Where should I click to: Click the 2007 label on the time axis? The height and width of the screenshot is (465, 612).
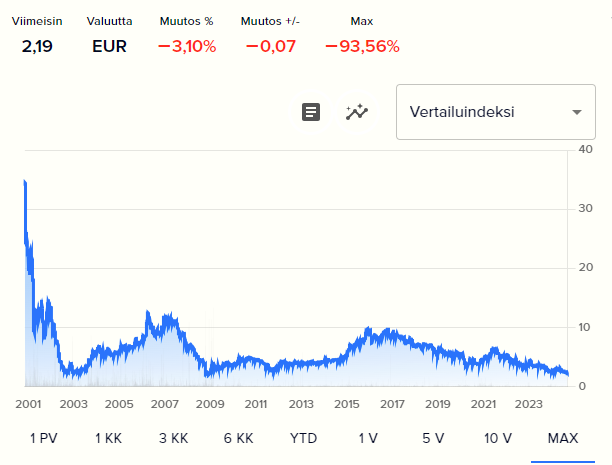pos(164,404)
